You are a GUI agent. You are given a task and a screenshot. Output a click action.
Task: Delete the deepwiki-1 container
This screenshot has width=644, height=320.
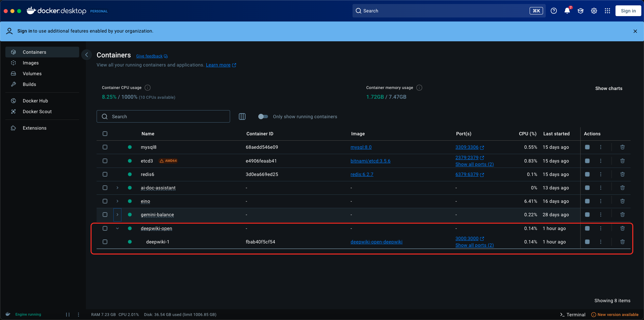click(x=623, y=242)
